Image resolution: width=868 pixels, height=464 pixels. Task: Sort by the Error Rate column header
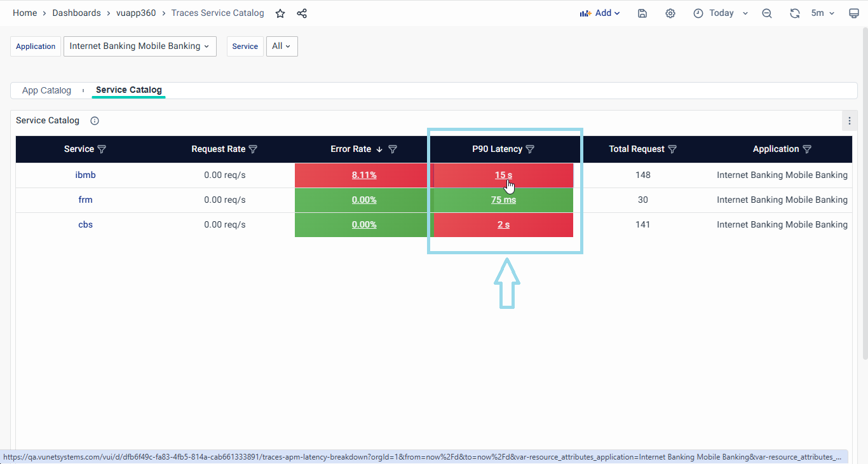click(351, 149)
